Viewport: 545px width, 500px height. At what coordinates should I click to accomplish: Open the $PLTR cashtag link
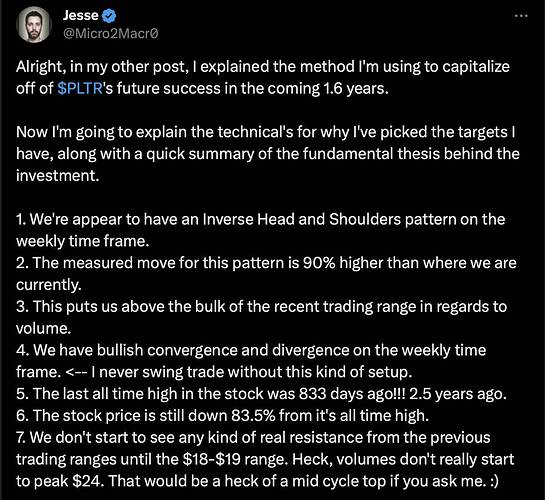coord(80,88)
